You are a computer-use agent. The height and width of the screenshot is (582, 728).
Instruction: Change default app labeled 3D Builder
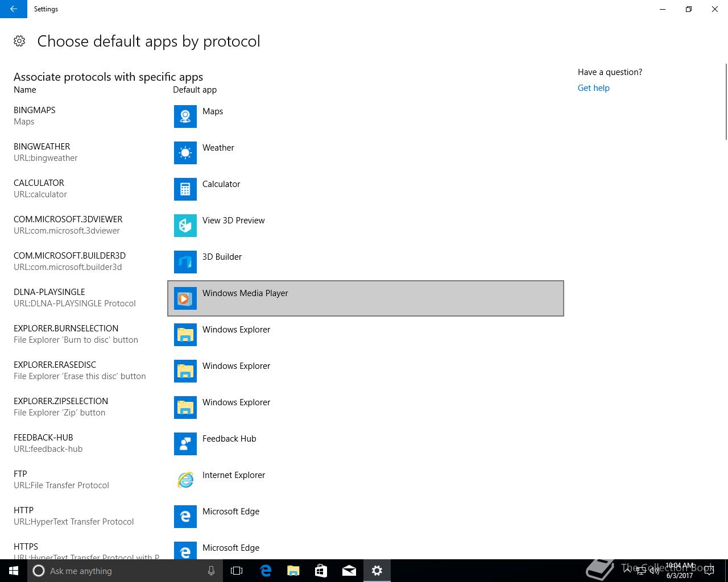pos(366,262)
